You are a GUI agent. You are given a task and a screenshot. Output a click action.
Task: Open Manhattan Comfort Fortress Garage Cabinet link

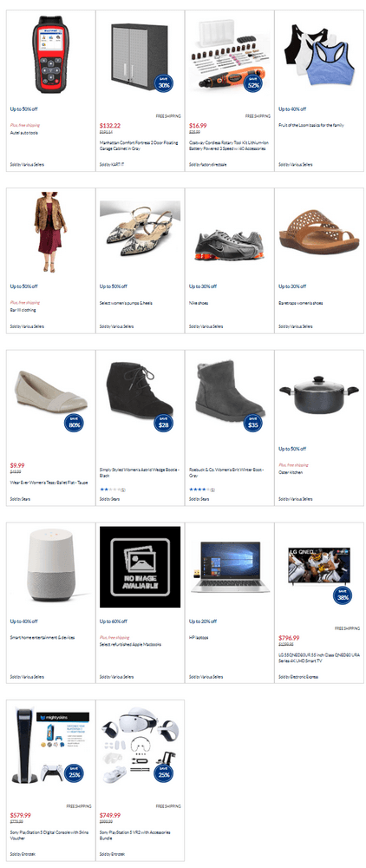coord(140,146)
